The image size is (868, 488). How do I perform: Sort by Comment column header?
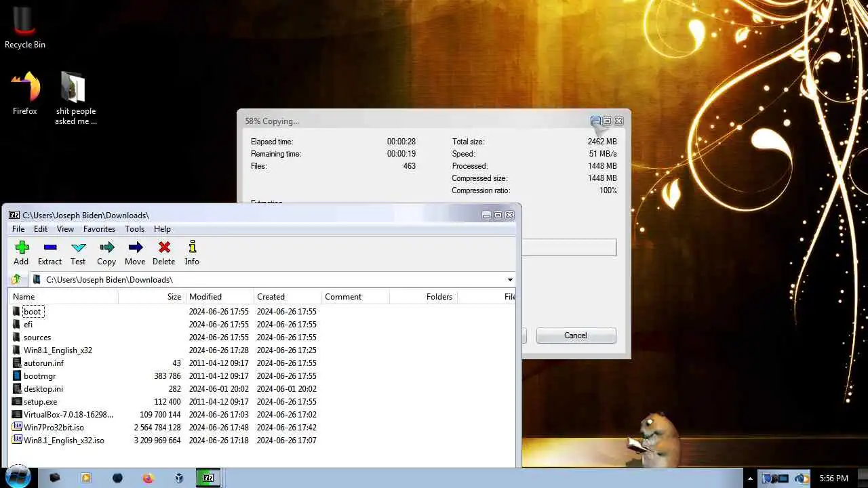point(355,296)
